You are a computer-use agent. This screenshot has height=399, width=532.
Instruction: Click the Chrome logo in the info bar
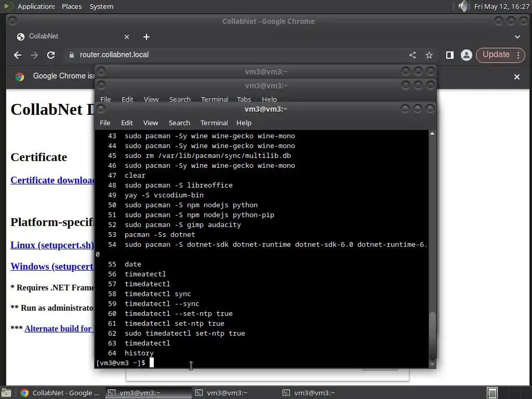(20, 77)
